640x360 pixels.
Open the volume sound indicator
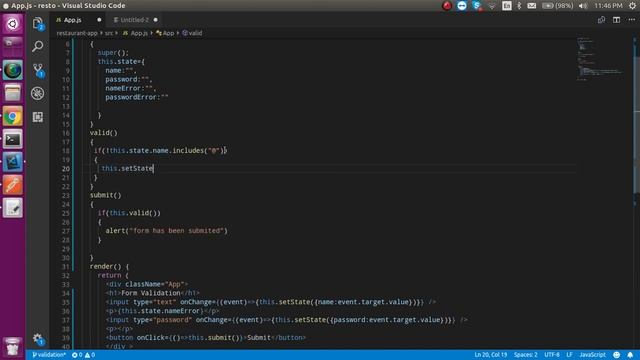(x=583, y=6)
